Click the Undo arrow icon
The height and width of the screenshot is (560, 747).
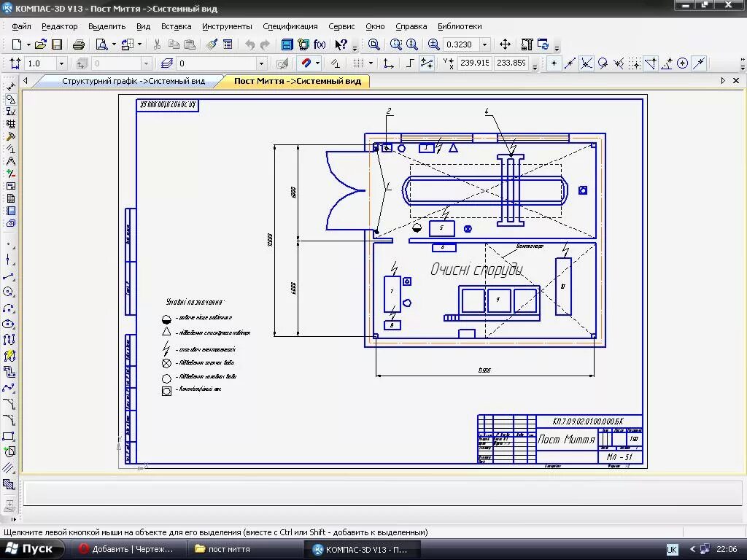coord(249,44)
